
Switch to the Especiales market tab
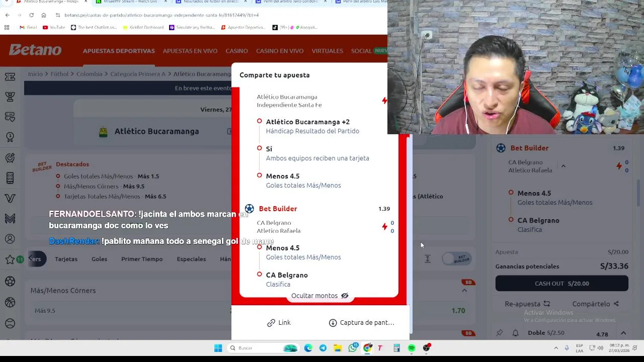click(x=191, y=259)
